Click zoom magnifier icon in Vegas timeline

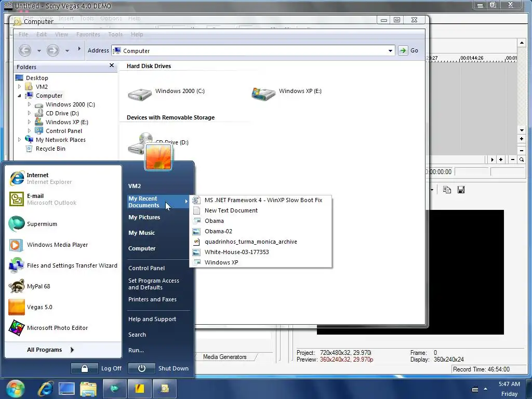tap(522, 159)
